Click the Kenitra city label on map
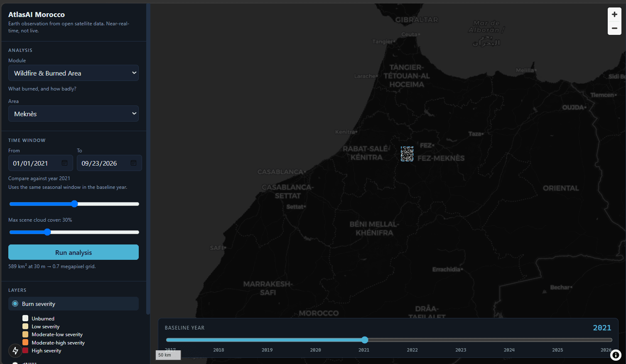Screen dimensions: 626x364 [x=346, y=132]
